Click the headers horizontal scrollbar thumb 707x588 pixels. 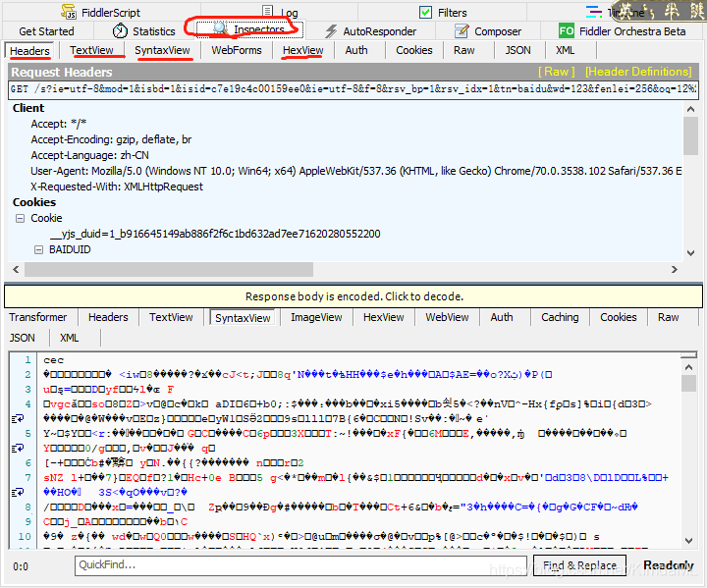pos(169,270)
